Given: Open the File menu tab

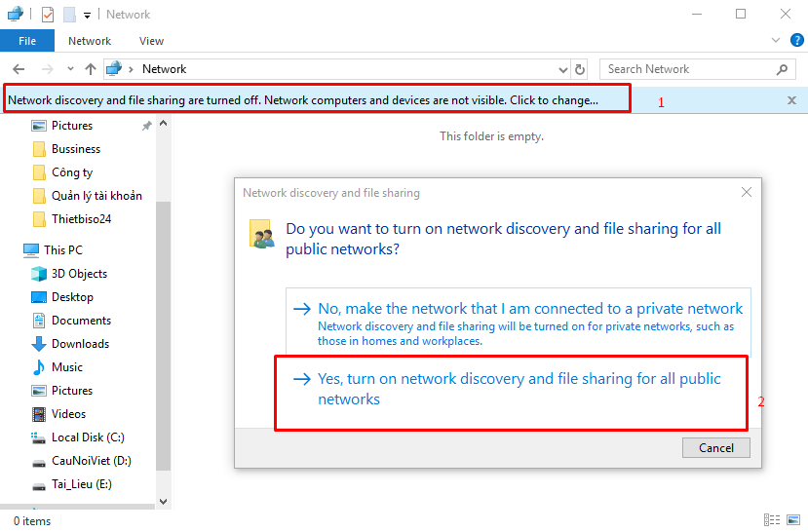Looking at the screenshot, I should pos(27,41).
